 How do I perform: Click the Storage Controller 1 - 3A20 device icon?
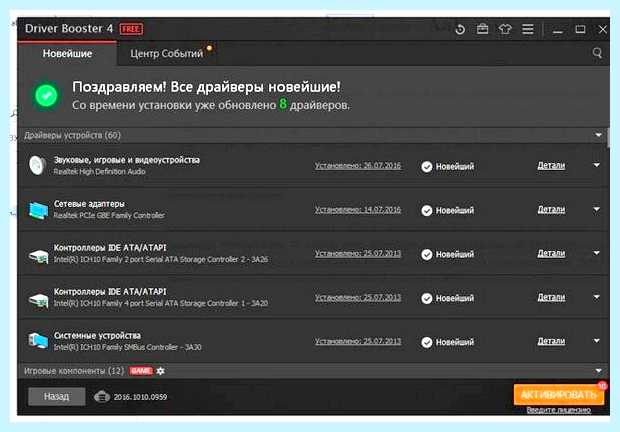click(x=38, y=300)
